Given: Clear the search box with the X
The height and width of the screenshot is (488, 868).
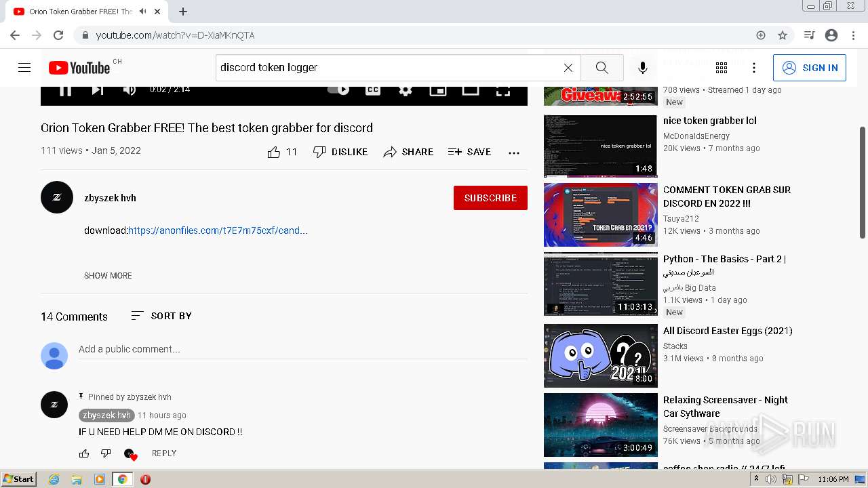Looking at the screenshot, I should point(568,68).
